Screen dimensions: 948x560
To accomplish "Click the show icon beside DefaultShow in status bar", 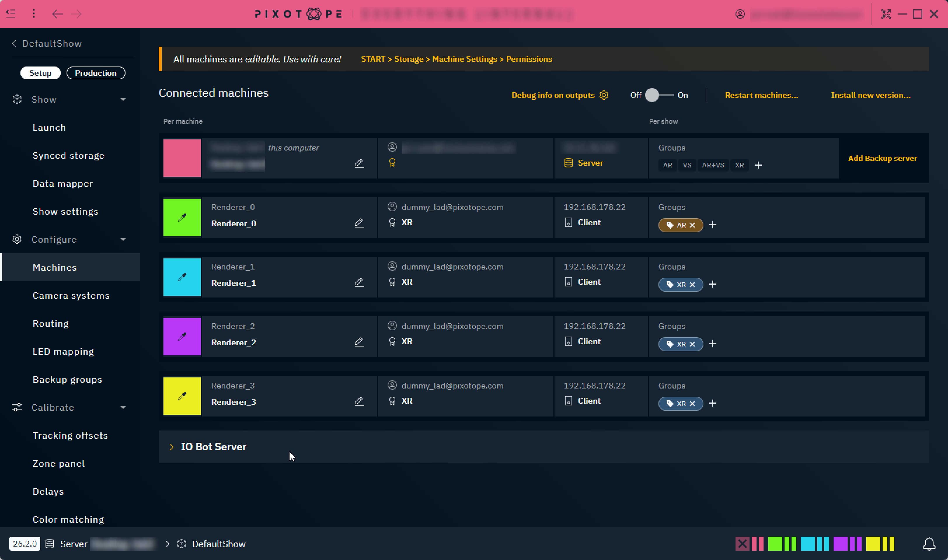I will click(182, 544).
